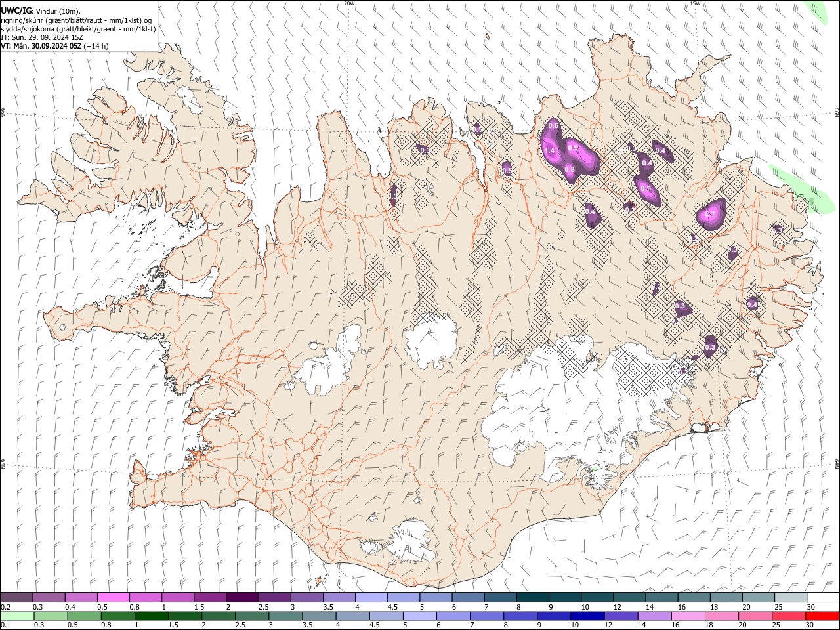Click the 'IT: Sun. 29. 09. 2024 15Z' line
This screenshot has width=840, height=630.
pos(42,37)
